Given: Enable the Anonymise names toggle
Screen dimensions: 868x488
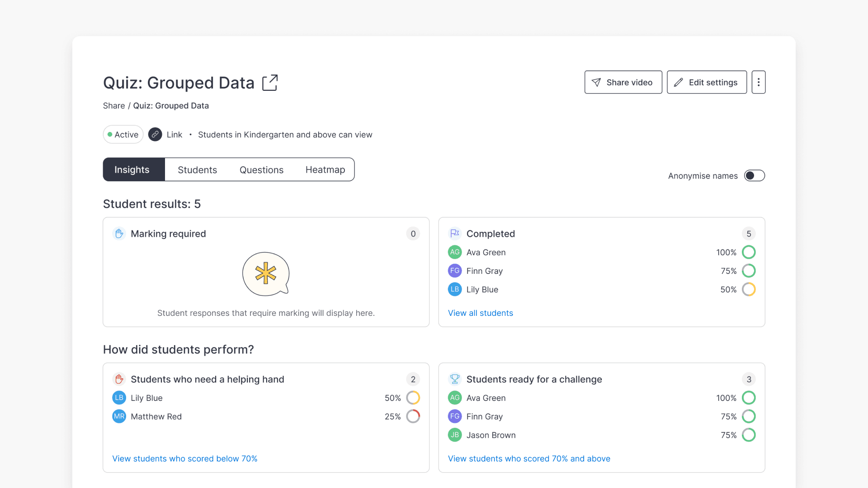Looking at the screenshot, I should point(754,175).
